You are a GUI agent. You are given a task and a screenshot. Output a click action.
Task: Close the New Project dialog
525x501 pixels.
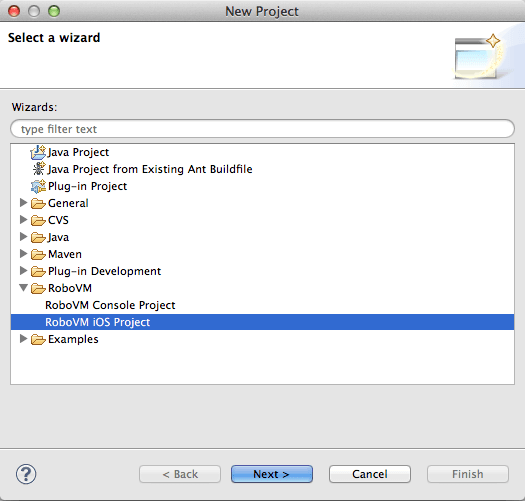click(14, 11)
